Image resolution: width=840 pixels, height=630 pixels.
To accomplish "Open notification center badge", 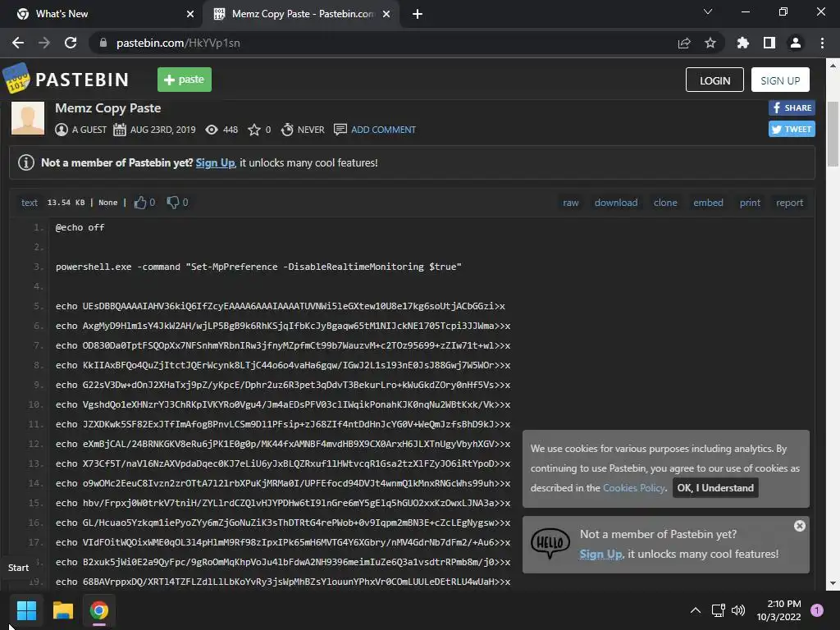I will 817,610.
